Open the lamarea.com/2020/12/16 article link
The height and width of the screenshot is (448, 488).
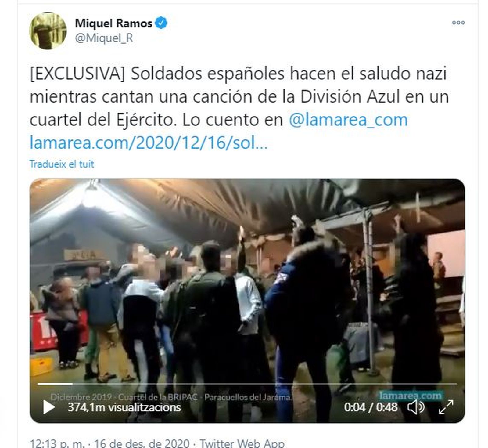click(149, 143)
